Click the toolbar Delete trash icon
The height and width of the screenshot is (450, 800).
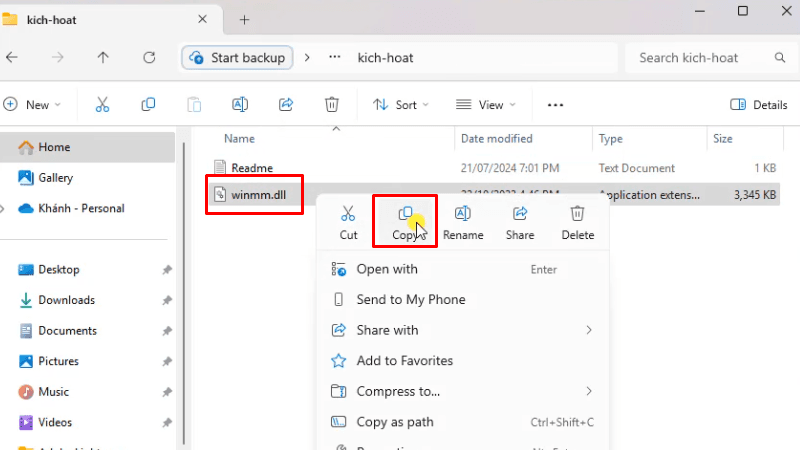pyautogui.click(x=332, y=105)
